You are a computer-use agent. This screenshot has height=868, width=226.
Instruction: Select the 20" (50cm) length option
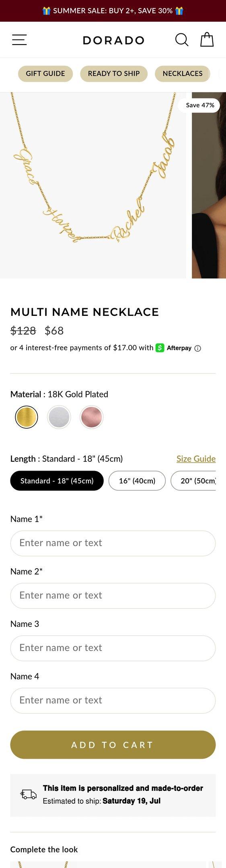point(193,481)
